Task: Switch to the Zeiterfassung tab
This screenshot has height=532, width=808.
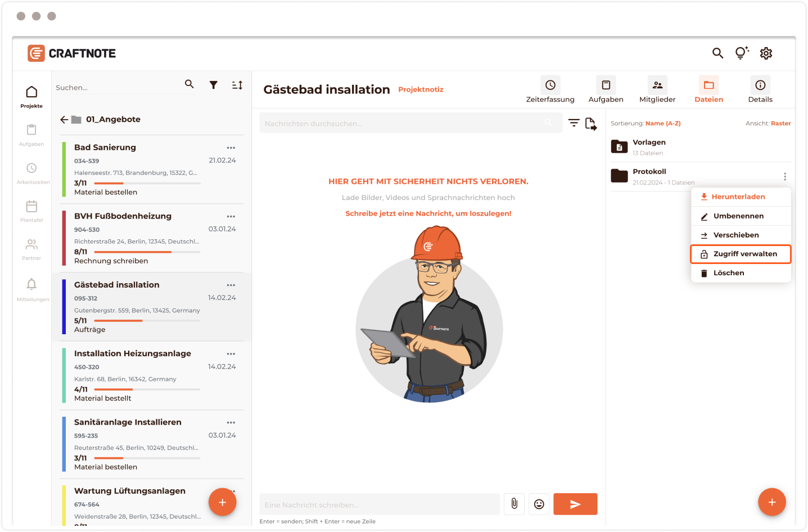Action: click(550, 90)
